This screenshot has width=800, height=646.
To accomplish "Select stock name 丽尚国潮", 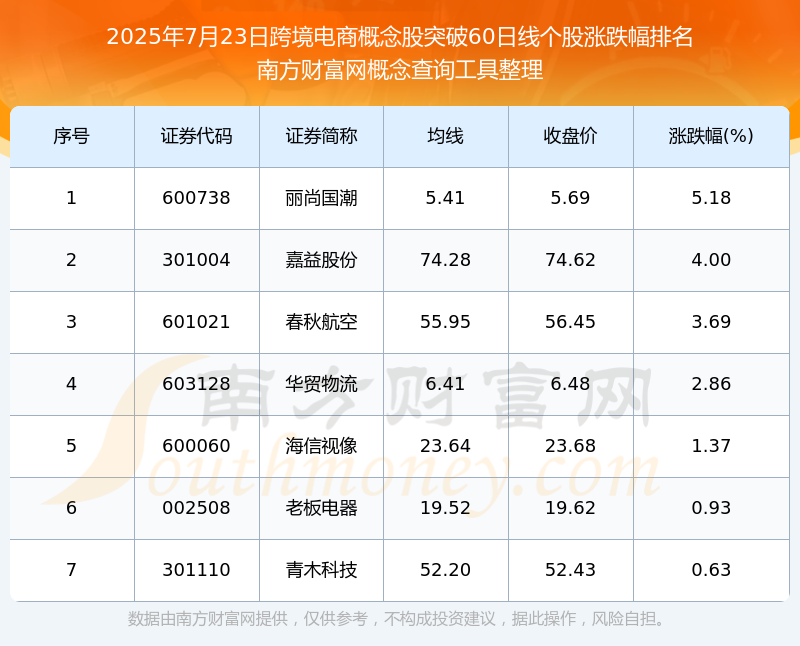I will (321, 198).
